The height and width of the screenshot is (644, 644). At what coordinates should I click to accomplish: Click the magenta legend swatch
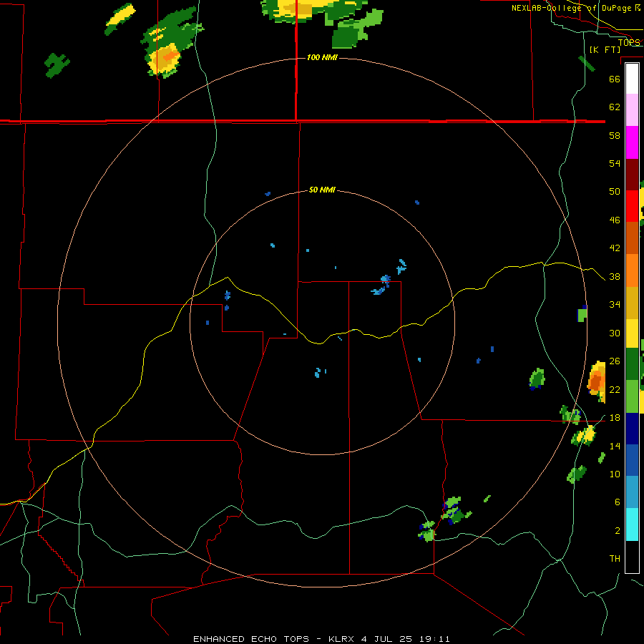tap(632, 142)
